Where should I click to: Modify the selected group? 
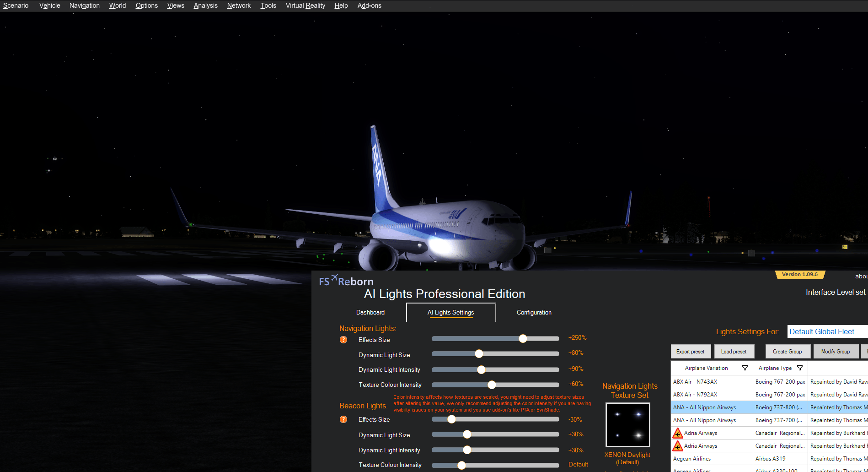tap(836, 351)
